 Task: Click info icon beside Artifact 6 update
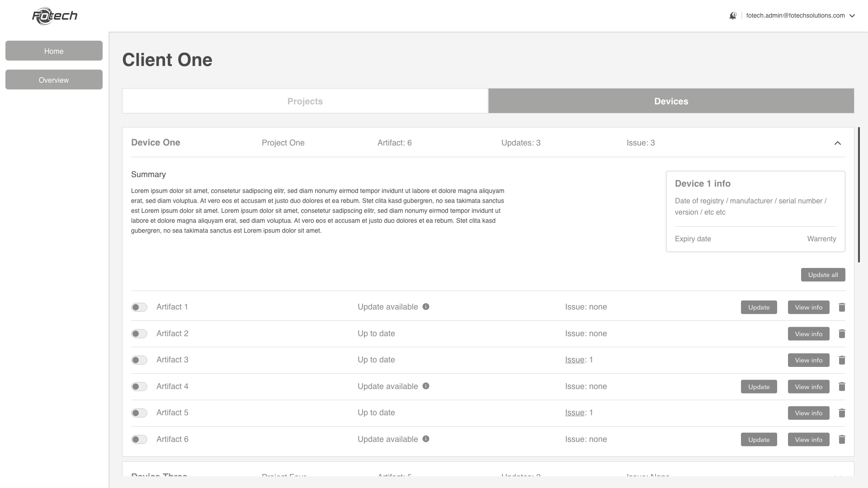point(426,439)
